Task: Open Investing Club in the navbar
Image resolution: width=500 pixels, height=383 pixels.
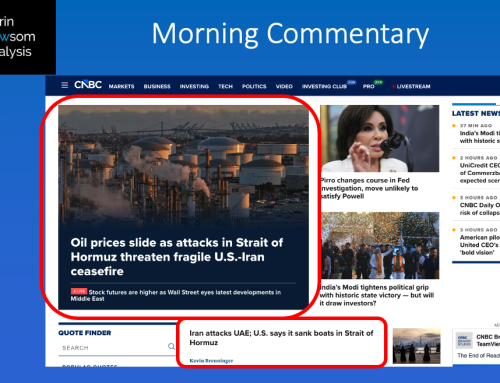Action: (x=324, y=86)
